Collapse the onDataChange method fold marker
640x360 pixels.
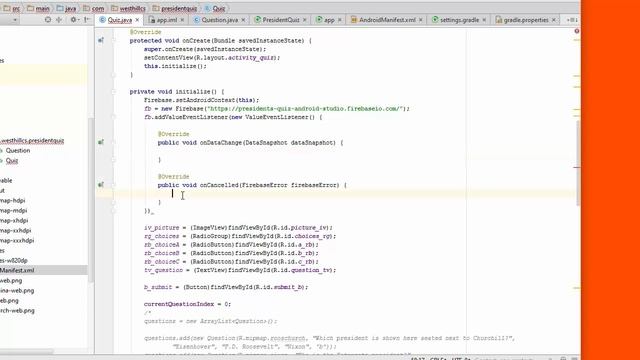pos(114,142)
